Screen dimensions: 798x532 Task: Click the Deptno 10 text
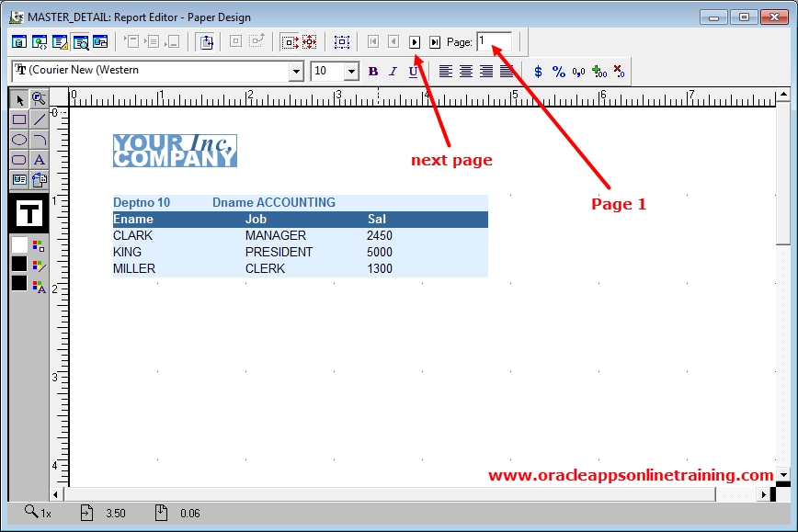tap(142, 202)
